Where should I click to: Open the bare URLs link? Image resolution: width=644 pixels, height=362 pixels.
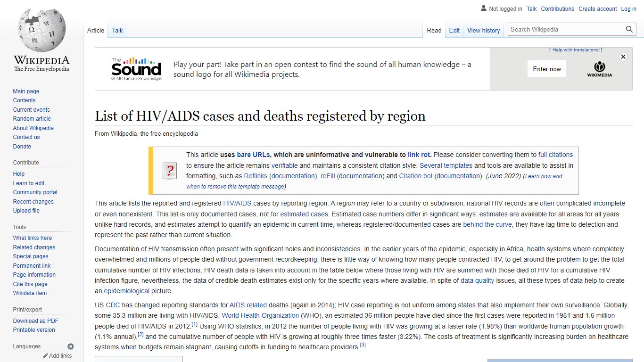[254, 155]
